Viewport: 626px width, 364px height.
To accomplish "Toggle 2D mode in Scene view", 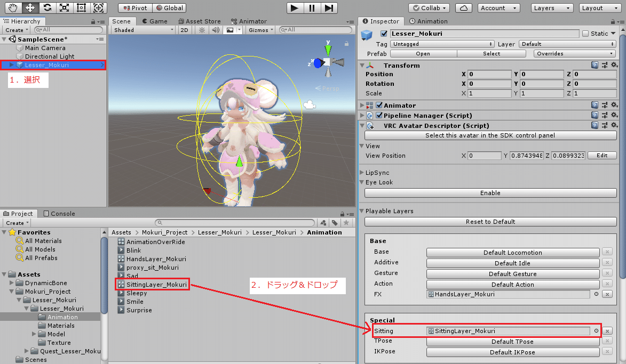I will click(184, 30).
